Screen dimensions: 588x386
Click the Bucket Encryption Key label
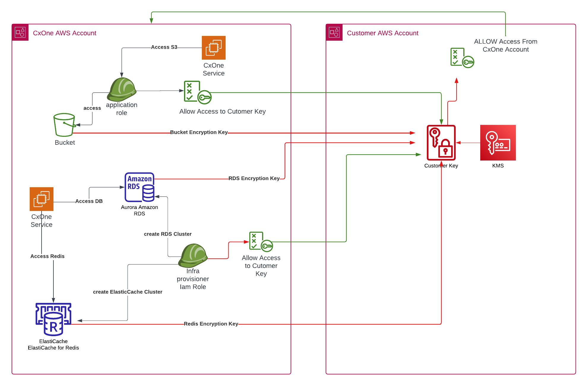point(199,132)
